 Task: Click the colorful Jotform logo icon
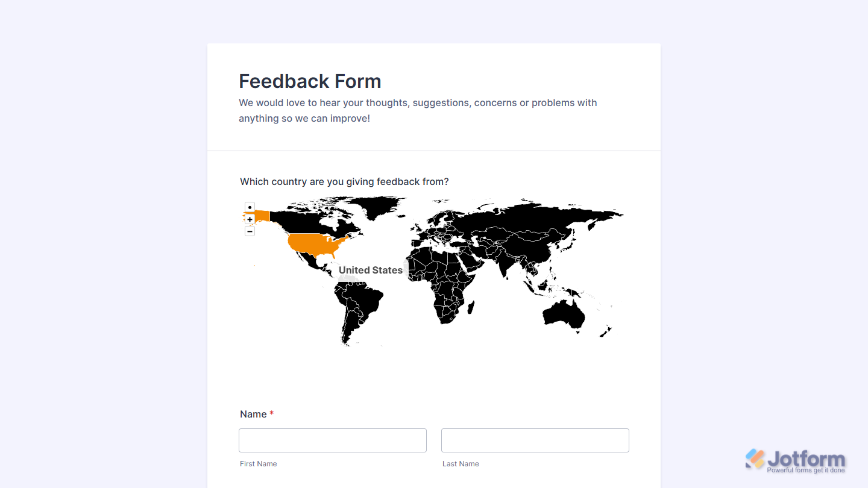tap(753, 460)
